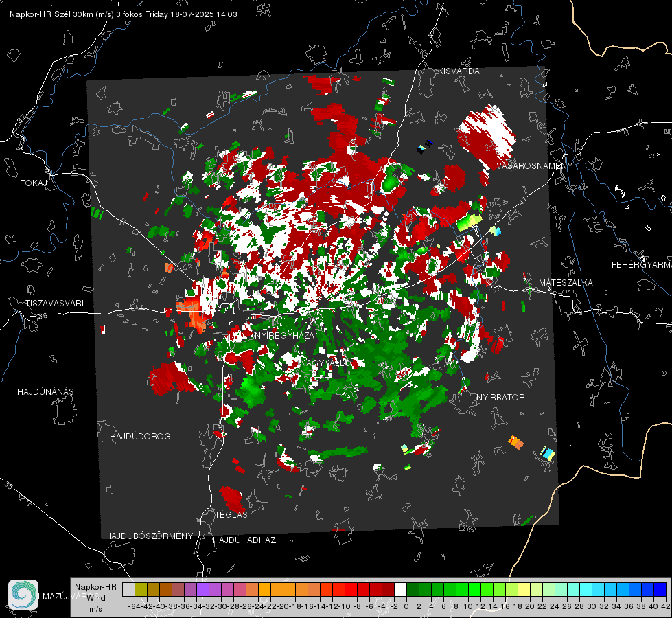Viewport: 672px width, 618px height.
Task: Pick the dark red swatch between -4 and -2
Action: [x=388, y=590]
